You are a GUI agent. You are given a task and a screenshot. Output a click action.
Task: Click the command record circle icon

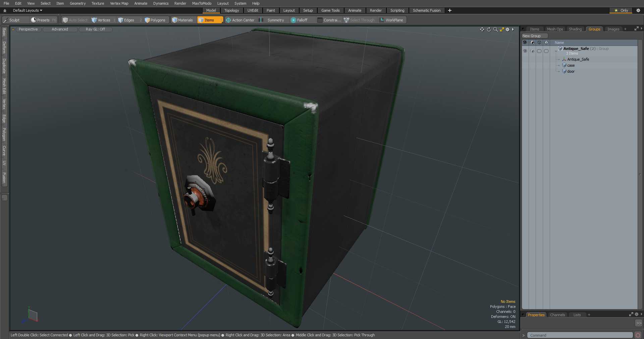tap(638, 335)
